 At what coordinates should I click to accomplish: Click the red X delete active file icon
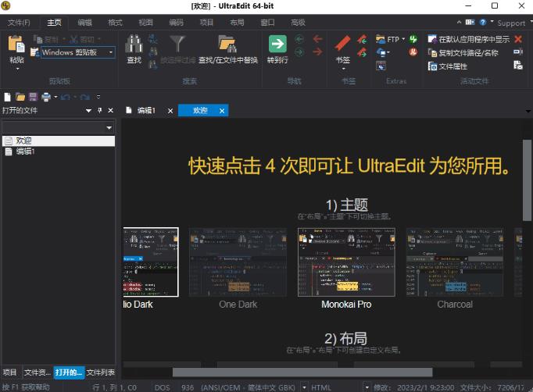pyautogui.click(x=518, y=39)
